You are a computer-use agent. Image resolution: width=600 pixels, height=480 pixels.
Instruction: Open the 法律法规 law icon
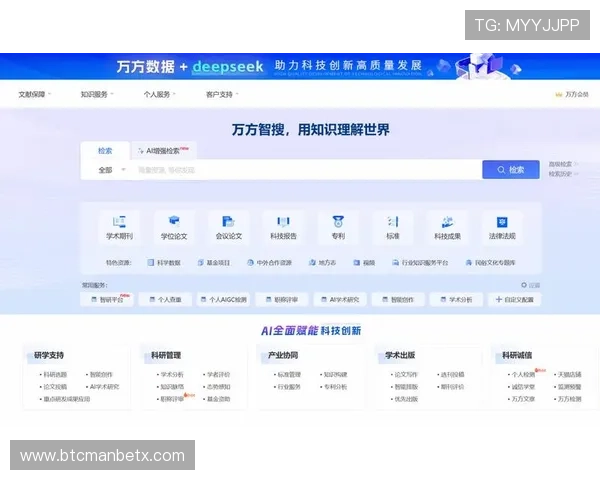coord(502,222)
